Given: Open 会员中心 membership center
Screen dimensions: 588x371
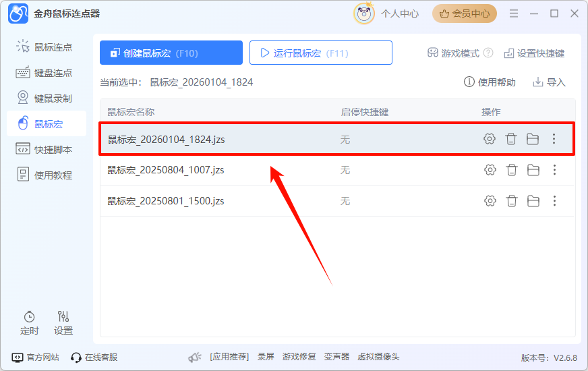Looking at the screenshot, I should tap(464, 14).
